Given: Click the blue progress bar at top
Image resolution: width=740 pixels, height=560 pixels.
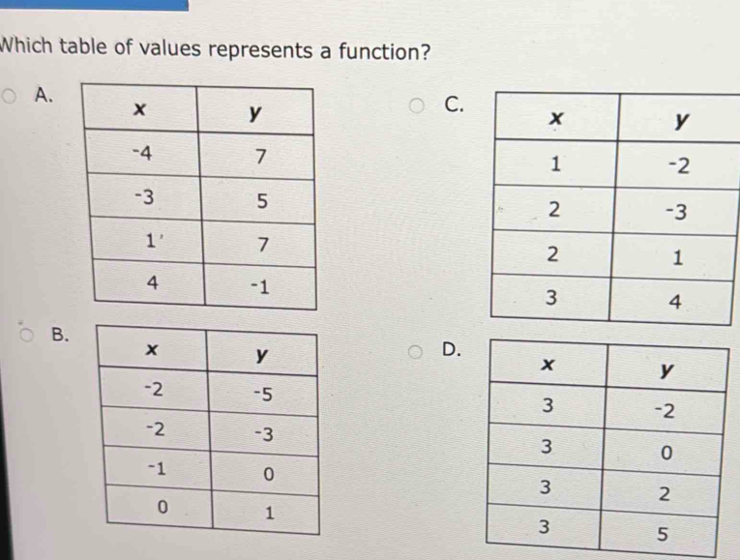Looking at the screenshot, I should 94,5.
